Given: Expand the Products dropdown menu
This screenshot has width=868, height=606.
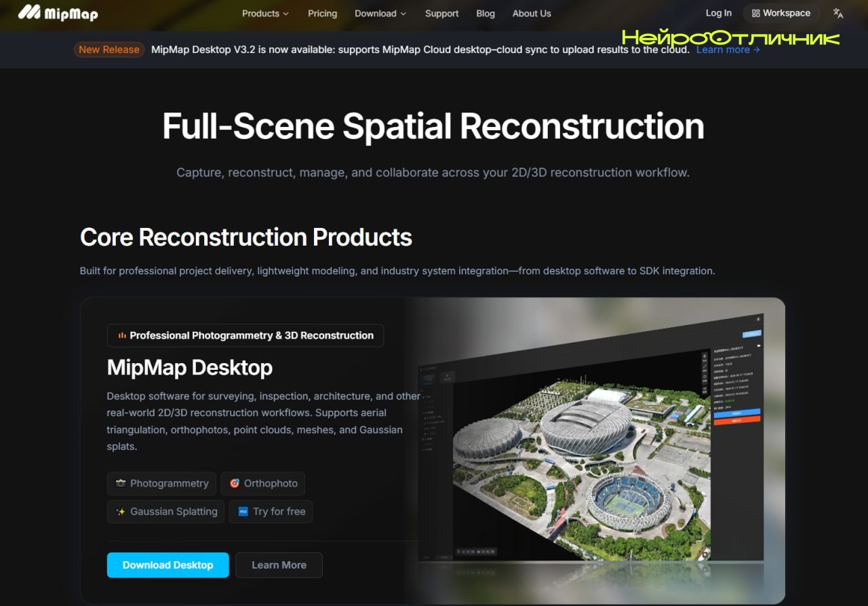Looking at the screenshot, I should 265,14.
